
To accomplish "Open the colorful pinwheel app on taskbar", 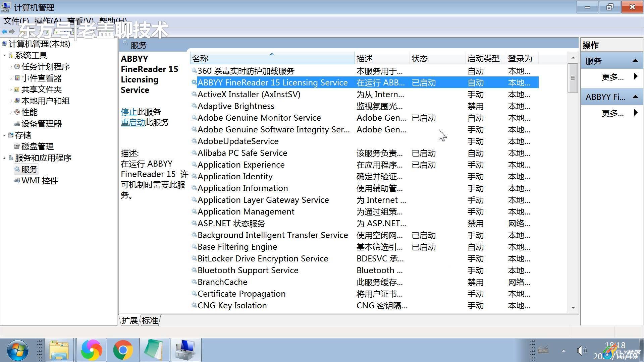I will (91, 350).
